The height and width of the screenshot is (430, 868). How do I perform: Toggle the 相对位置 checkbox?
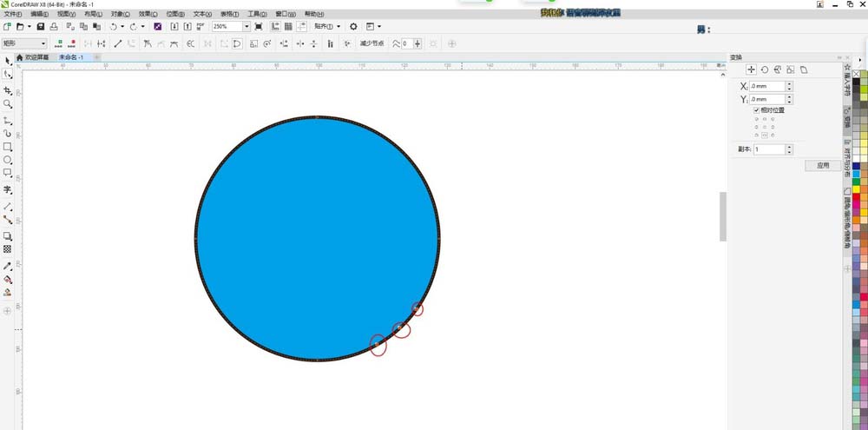tap(757, 110)
